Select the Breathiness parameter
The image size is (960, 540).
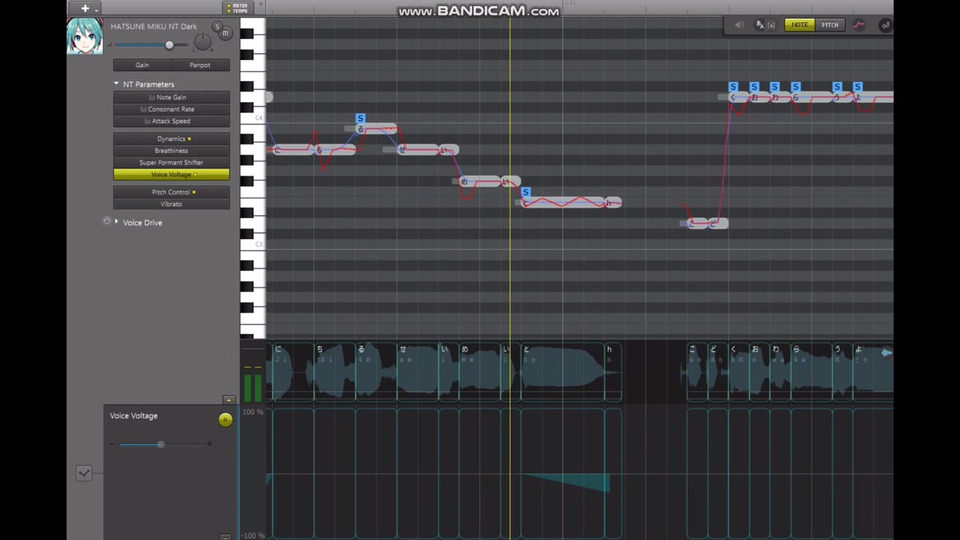pos(171,151)
